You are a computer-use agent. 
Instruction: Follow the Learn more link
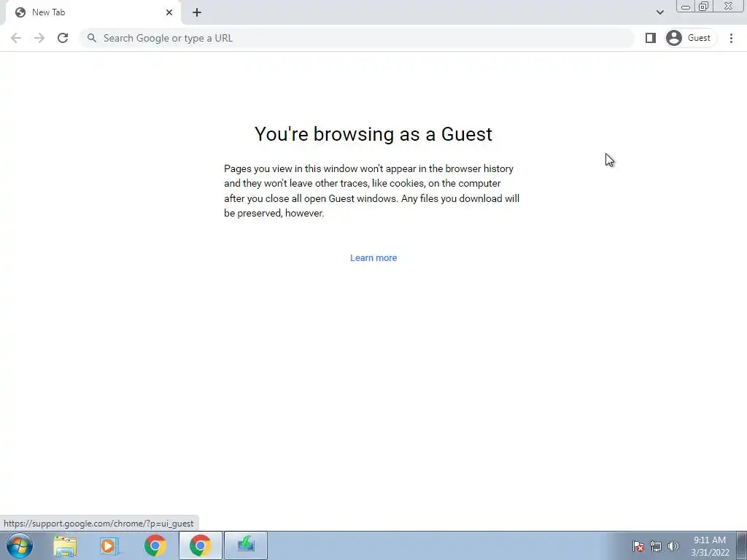(373, 257)
